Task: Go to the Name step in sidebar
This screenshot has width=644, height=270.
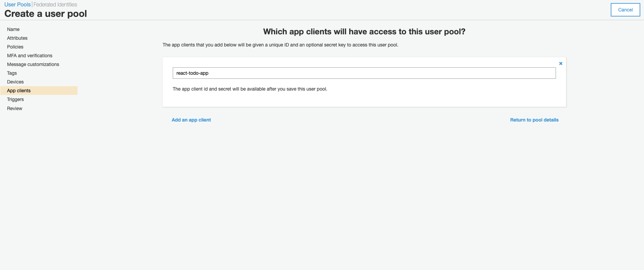Action: (x=13, y=29)
